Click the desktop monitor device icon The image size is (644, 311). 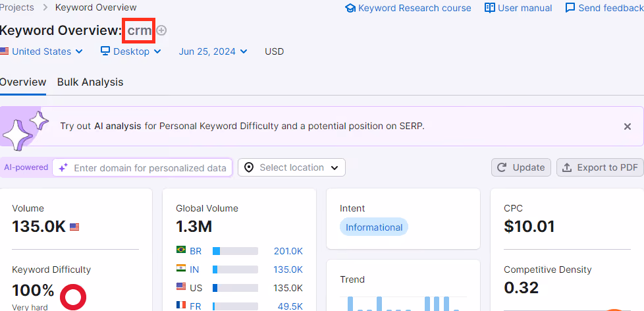click(105, 51)
